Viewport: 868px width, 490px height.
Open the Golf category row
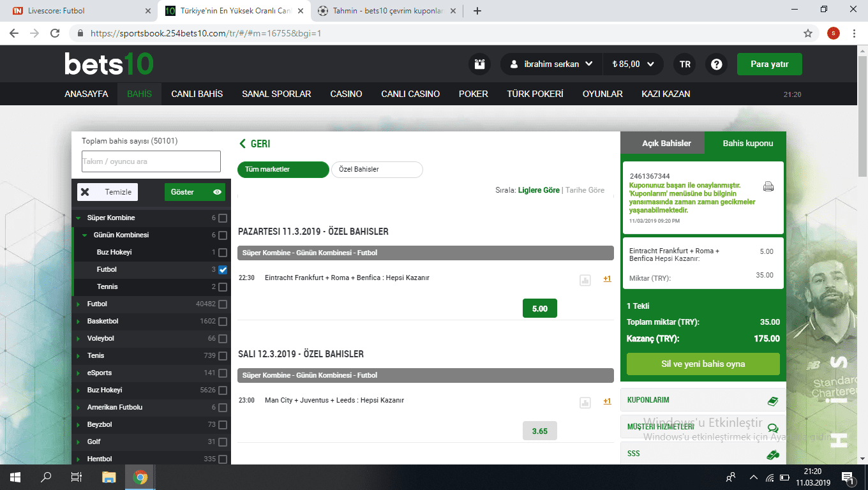(x=151, y=442)
